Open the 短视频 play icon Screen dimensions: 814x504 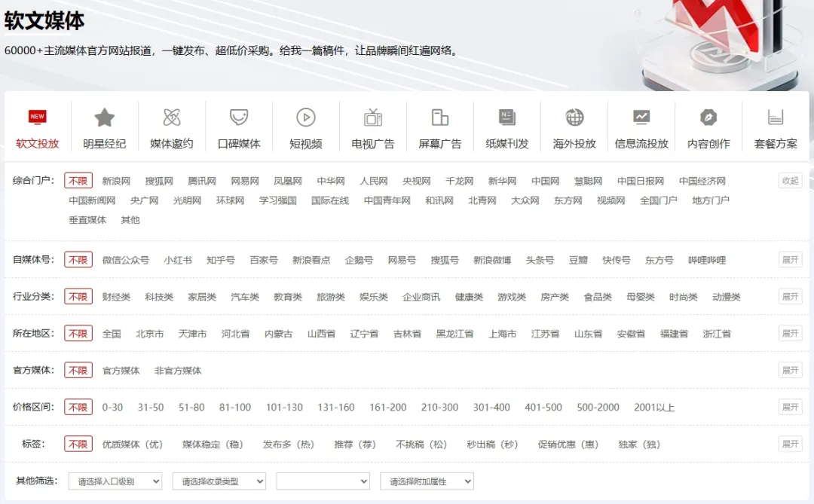[x=305, y=118]
